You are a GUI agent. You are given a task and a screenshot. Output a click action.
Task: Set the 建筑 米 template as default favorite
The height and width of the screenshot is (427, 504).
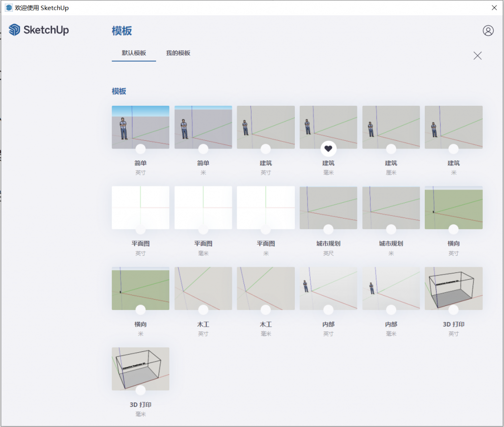[x=453, y=149]
